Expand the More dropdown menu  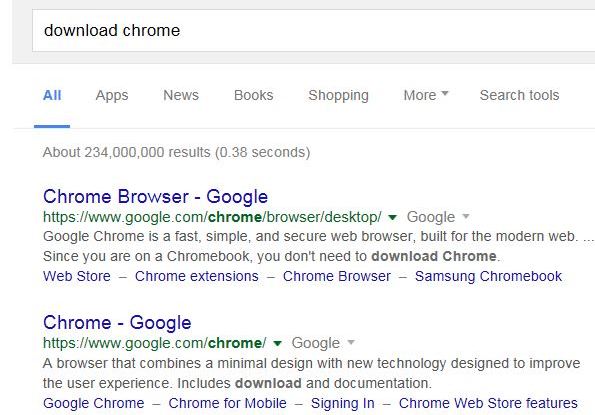click(x=426, y=95)
